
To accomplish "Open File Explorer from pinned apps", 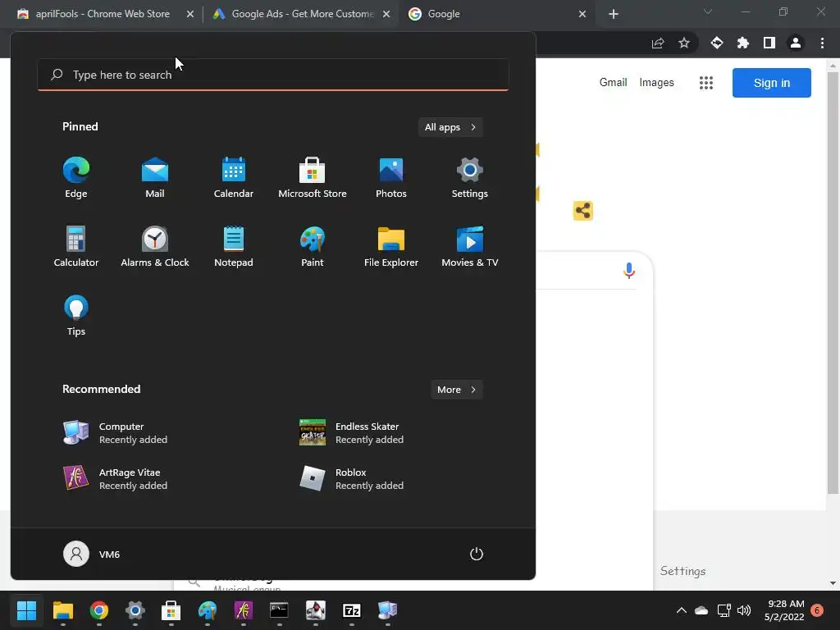I will [391, 246].
